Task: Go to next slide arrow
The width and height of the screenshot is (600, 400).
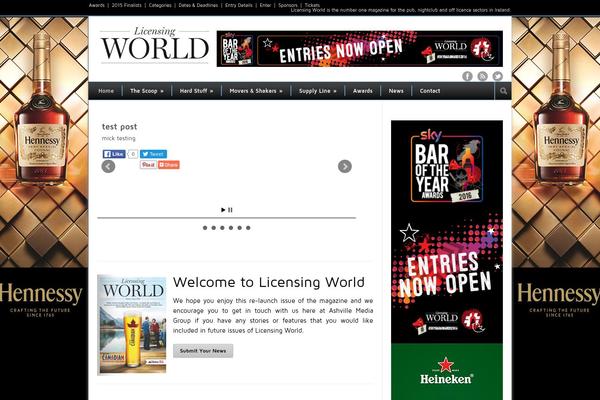Action: pos(345,167)
